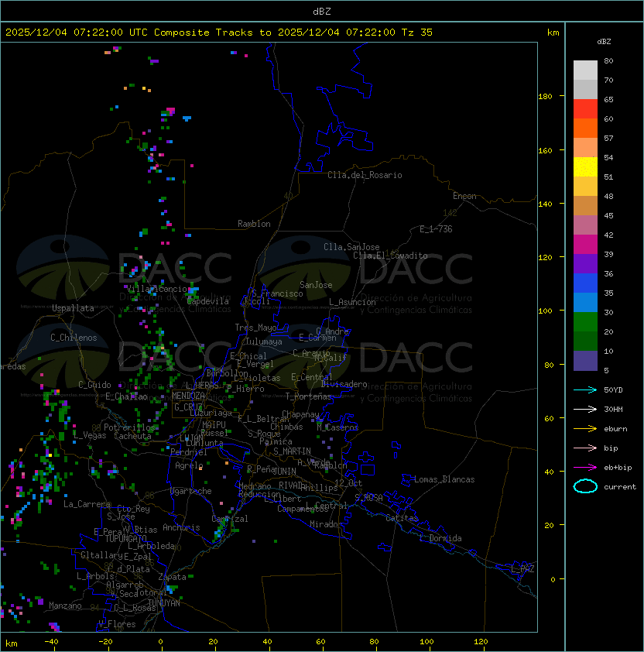This screenshot has height=652, width=644.
Task: Click the cyan current ellipse icon
Action: click(x=585, y=486)
